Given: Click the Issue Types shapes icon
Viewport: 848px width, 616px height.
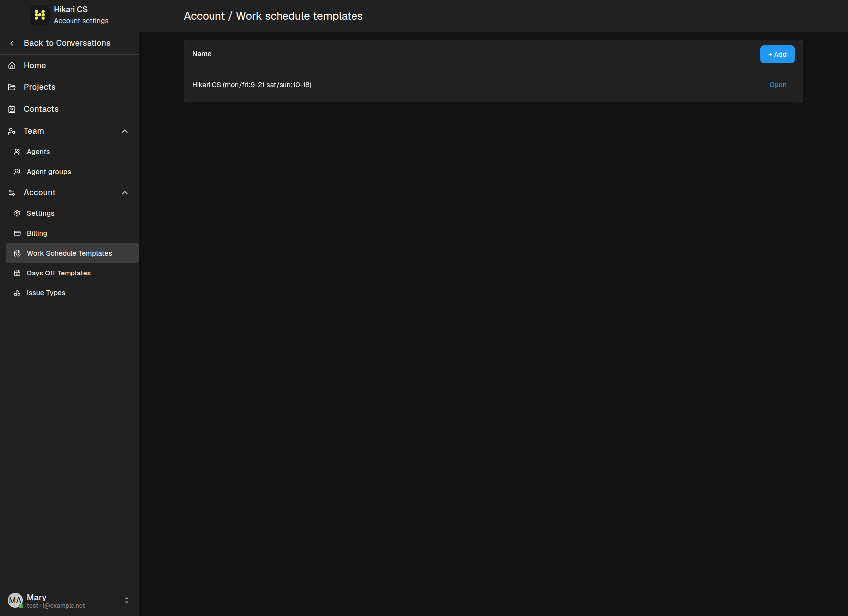Looking at the screenshot, I should (x=17, y=293).
